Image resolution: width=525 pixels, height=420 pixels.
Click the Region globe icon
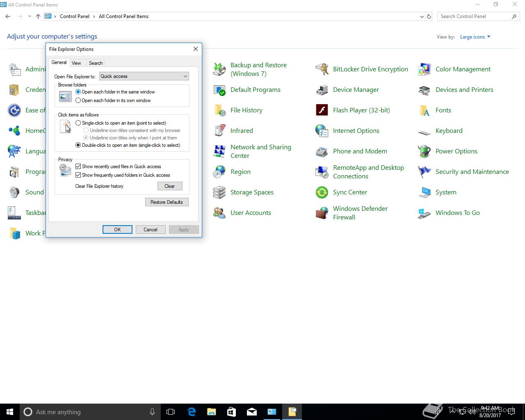[219, 172]
